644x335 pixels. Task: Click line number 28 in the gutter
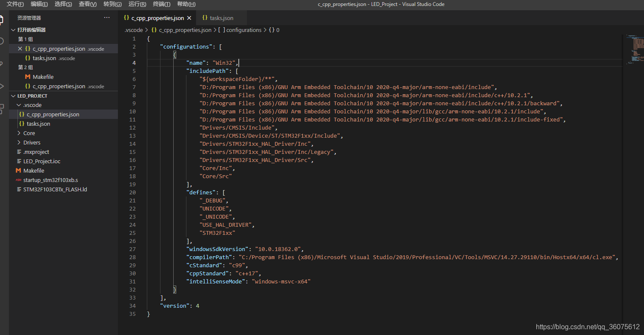click(x=132, y=257)
